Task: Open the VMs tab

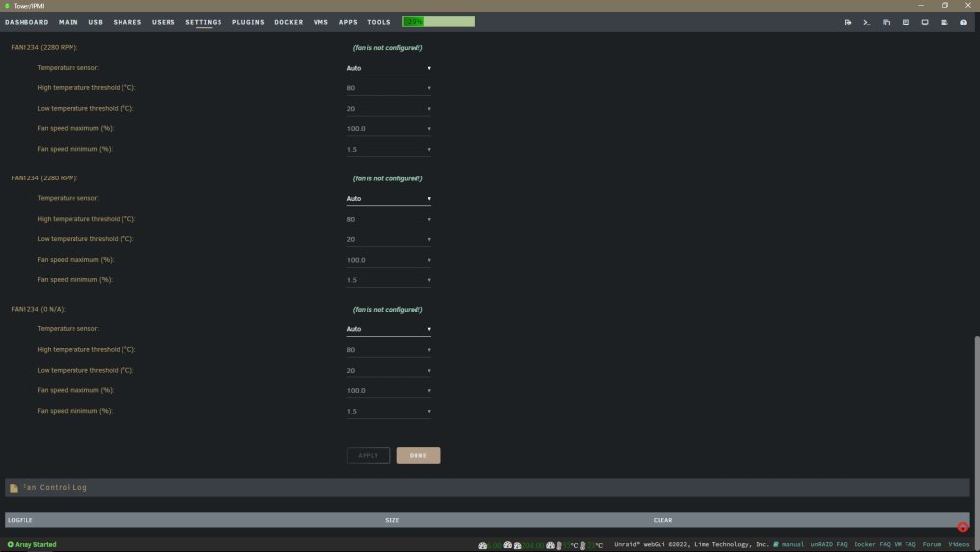Action: pyautogui.click(x=320, y=22)
